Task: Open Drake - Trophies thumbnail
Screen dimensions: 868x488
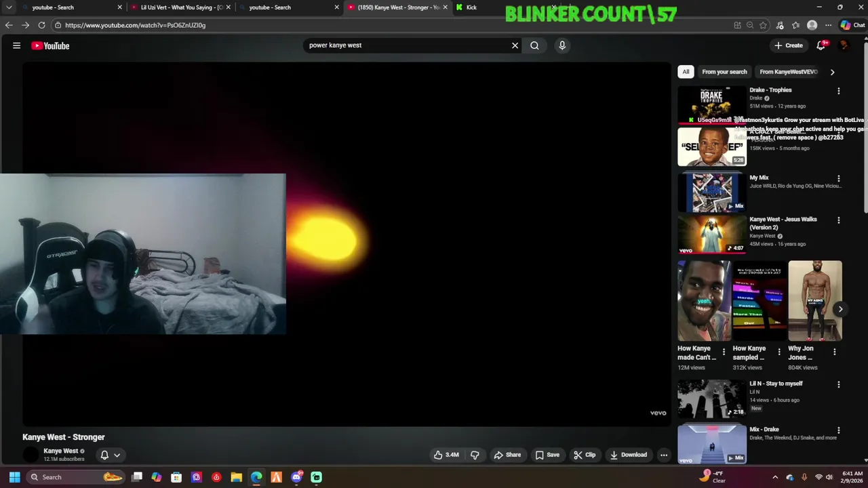Action: [712, 105]
